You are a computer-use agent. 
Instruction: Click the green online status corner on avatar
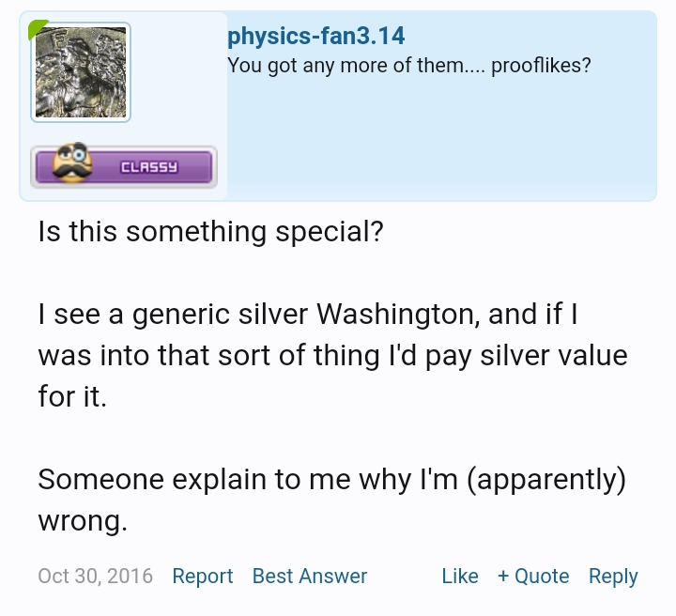click(38, 28)
